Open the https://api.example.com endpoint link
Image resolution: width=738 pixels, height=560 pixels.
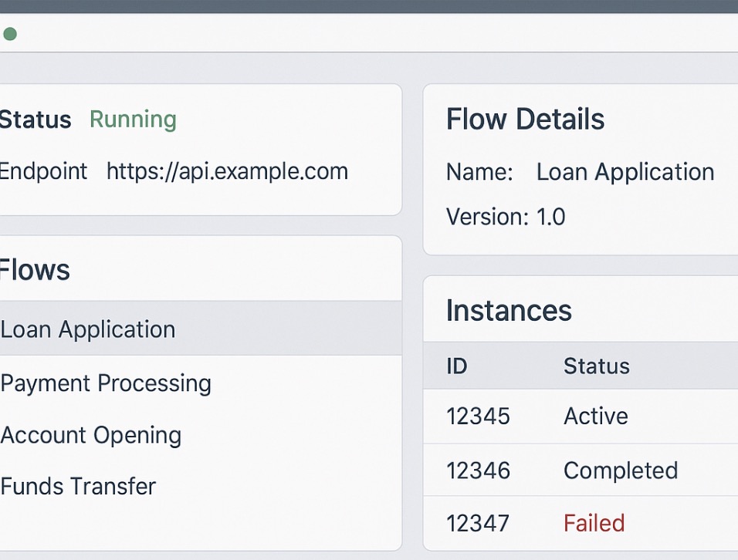(x=227, y=171)
